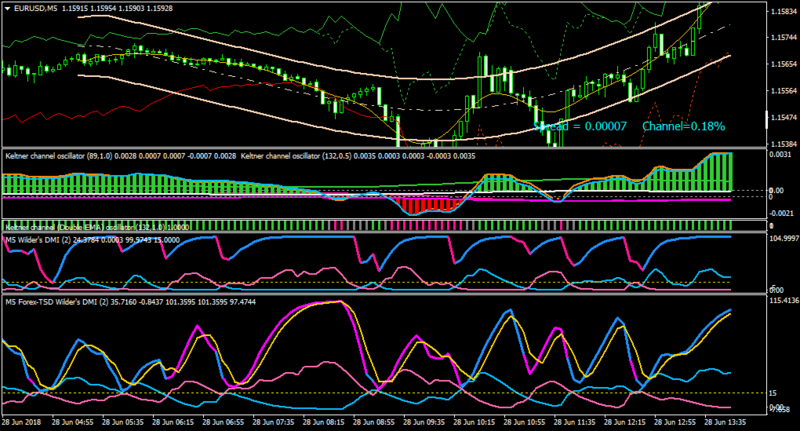Click the '28 Jun 06:15' time label
The image size is (800, 431).
pyautogui.click(x=173, y=422)
